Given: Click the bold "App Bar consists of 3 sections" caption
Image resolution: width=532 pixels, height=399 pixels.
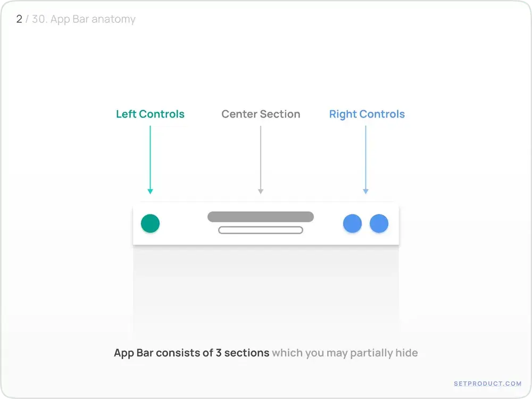Looking at the screenshot, I should (x=192, y=353).
